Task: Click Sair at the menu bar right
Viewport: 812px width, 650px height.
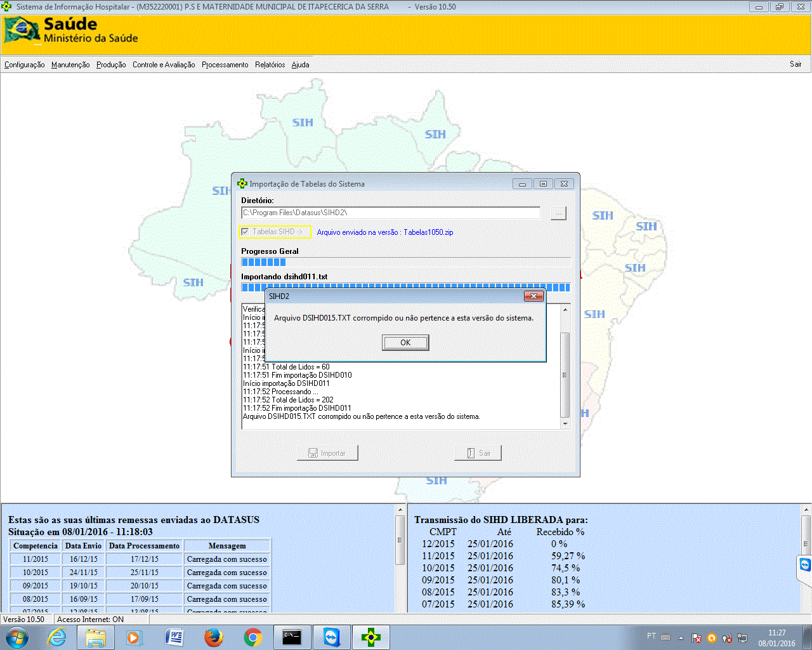Action: coord(796,64)
